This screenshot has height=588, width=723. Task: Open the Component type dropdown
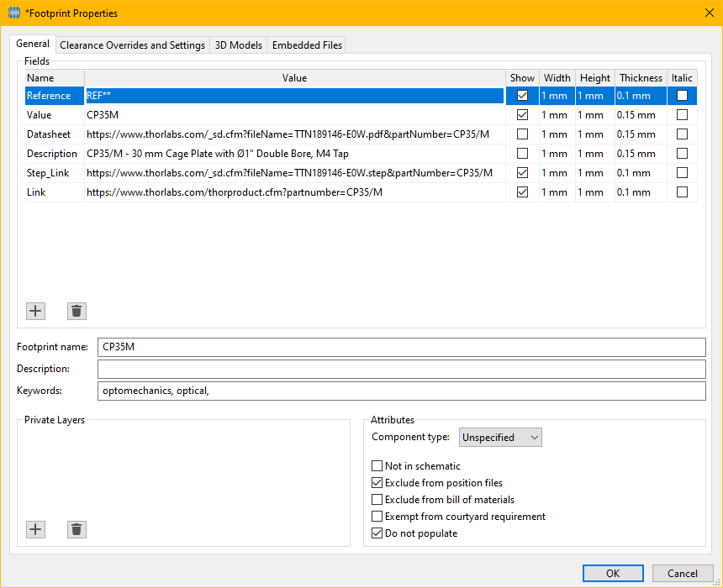500,438
